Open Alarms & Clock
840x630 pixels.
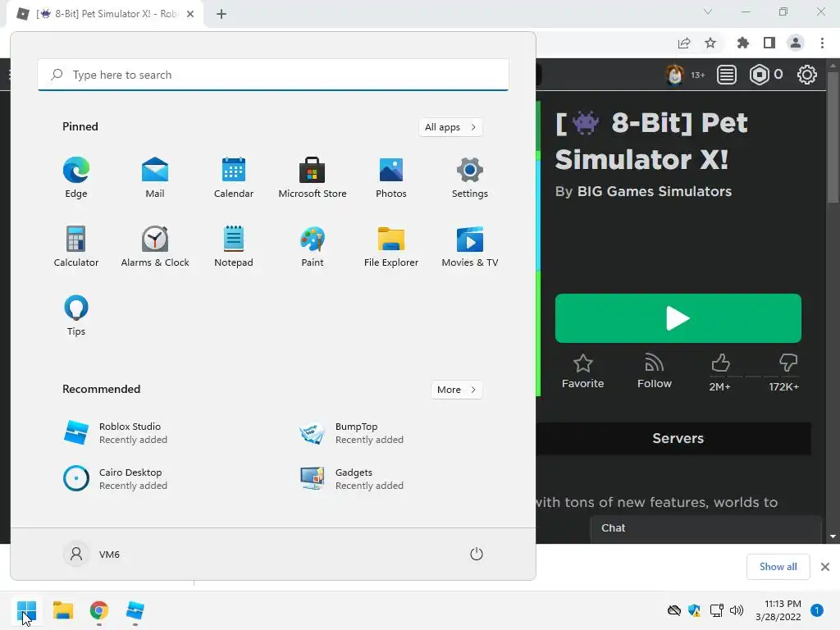click(x=155, y=246)
